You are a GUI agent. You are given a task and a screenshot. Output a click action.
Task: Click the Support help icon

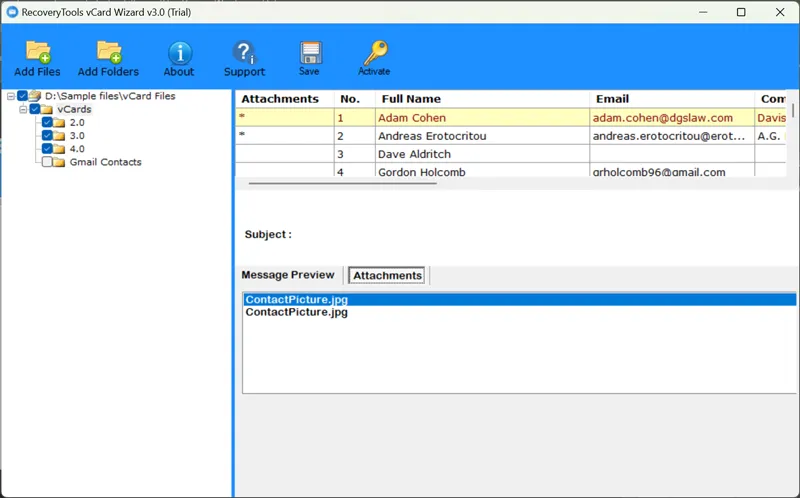point(244,57)
